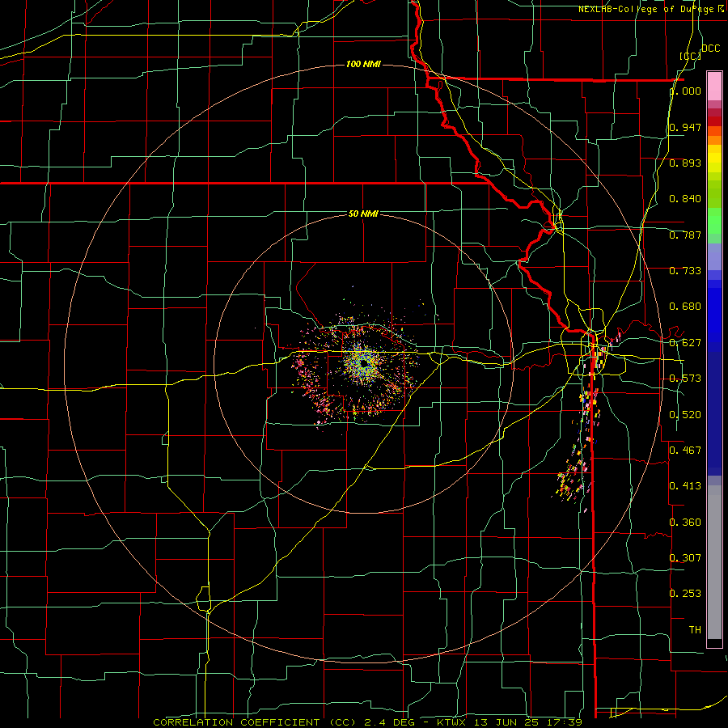Image resolution: width=728 pixels, height=728 pixels.
Task: Click the 0.413 scale value
Action: tap(685, 485)
